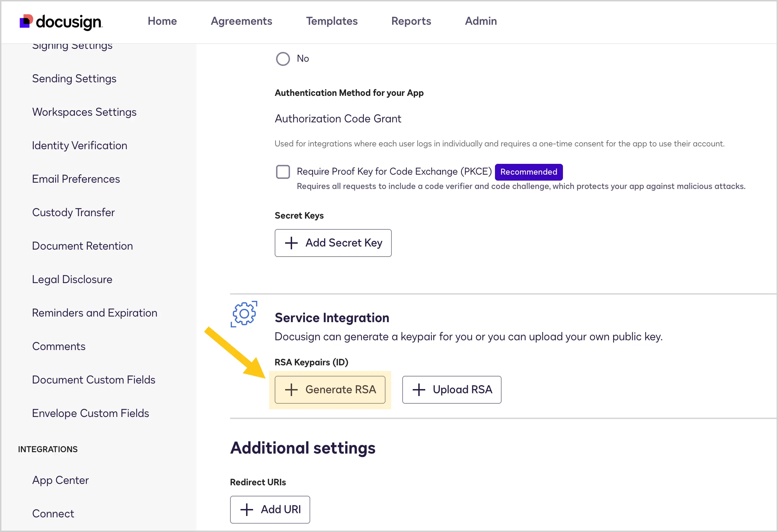The image size is (778, 532).
Task: Open Reminders and Expiration settings
Action: (x=94, y=313)
